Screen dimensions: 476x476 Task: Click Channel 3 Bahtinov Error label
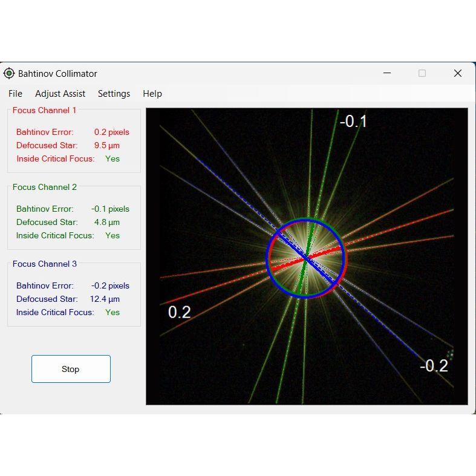click(45, 285)
